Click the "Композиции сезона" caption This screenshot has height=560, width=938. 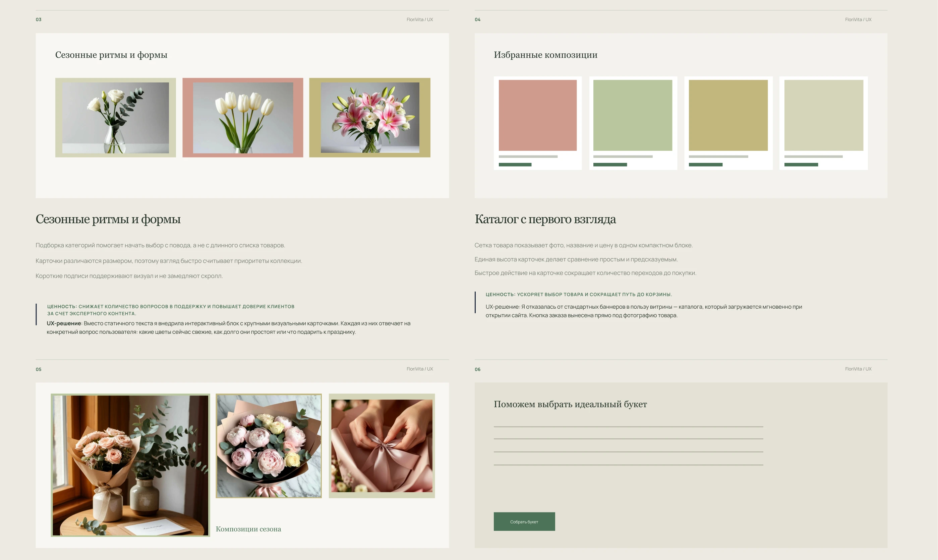click(x=248, y=529)
